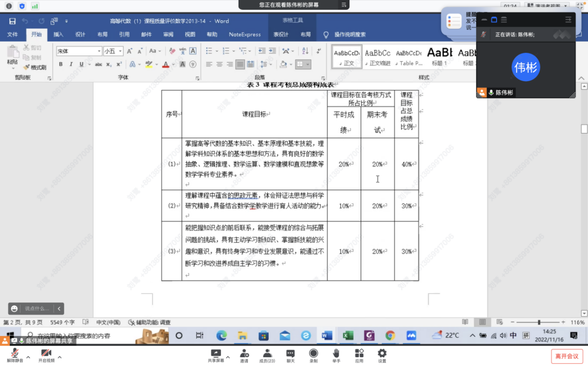
Task: Click the 离开会议 (Leave Meeting) button
Action: pos(567,356)
